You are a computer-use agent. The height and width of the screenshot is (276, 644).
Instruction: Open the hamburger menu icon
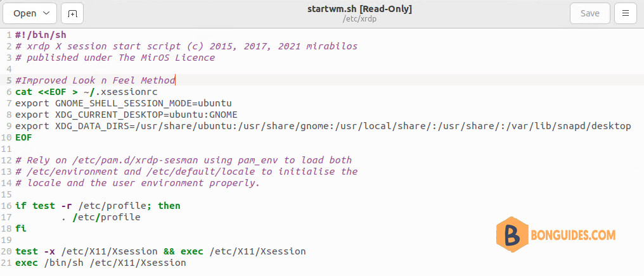pos(626,13)
